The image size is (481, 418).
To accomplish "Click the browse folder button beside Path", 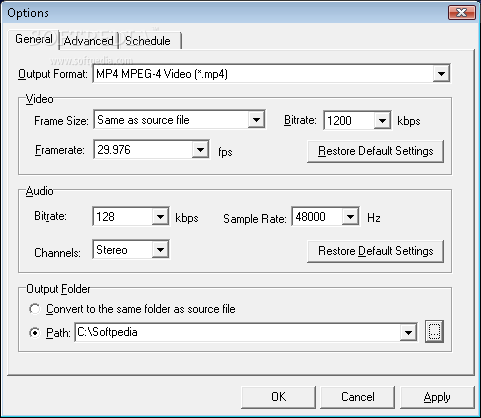I will 434,332.
